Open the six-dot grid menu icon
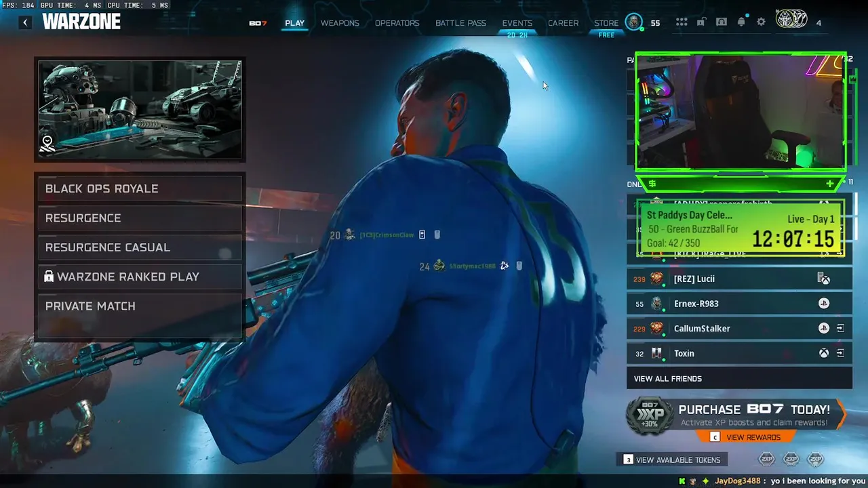The height and width of the screenshot is (488, 868). point(682,22)
